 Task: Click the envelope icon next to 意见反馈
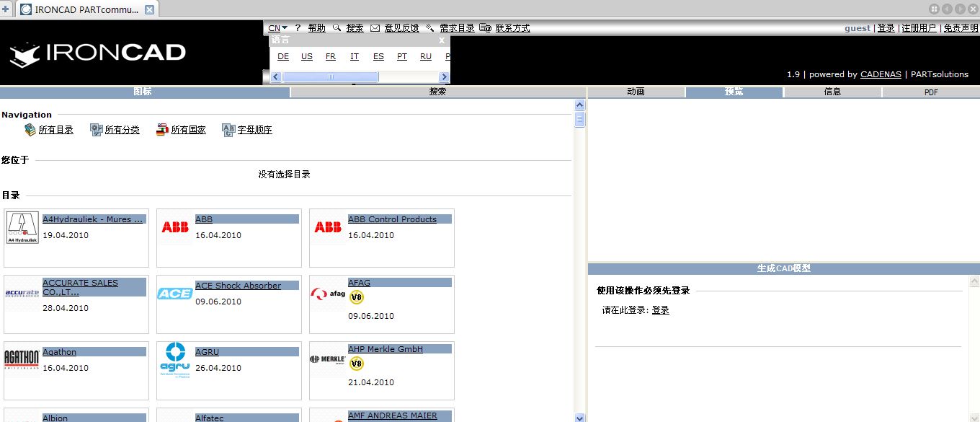[x=375, y=27]
